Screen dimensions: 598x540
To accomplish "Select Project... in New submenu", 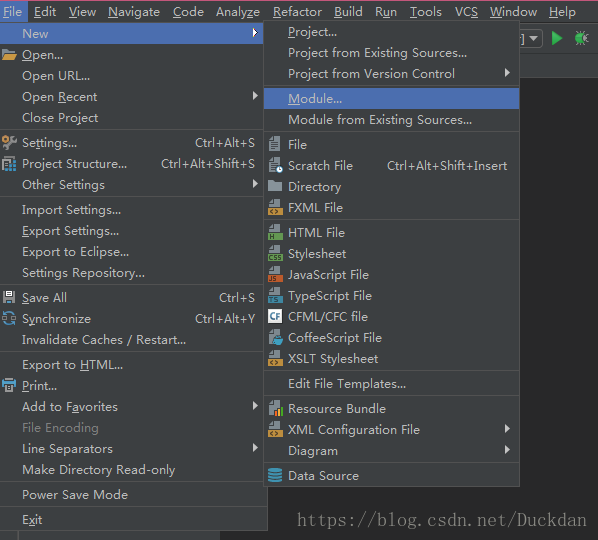I will (x=391, y=32).
